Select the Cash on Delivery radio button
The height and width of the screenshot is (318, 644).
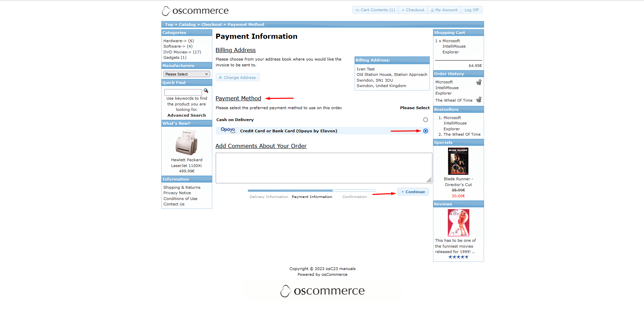[x=426, y=120]
